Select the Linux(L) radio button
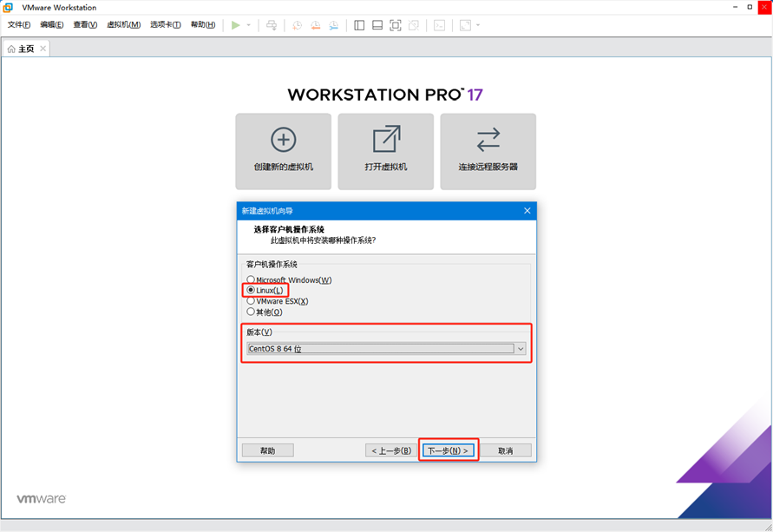This screenshot has width=773, height=532. pos(251,290)
